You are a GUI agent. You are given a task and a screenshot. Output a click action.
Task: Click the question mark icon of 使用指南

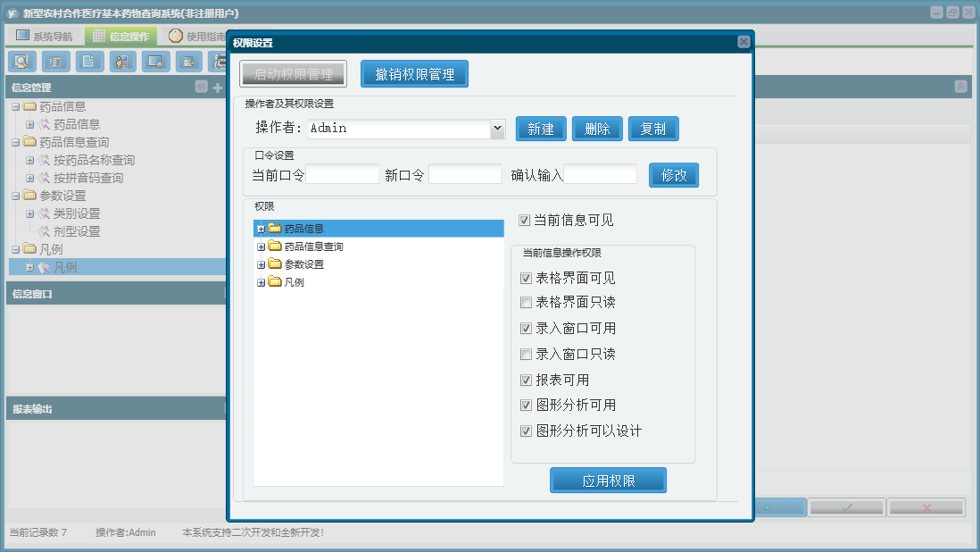coord(176,36)
